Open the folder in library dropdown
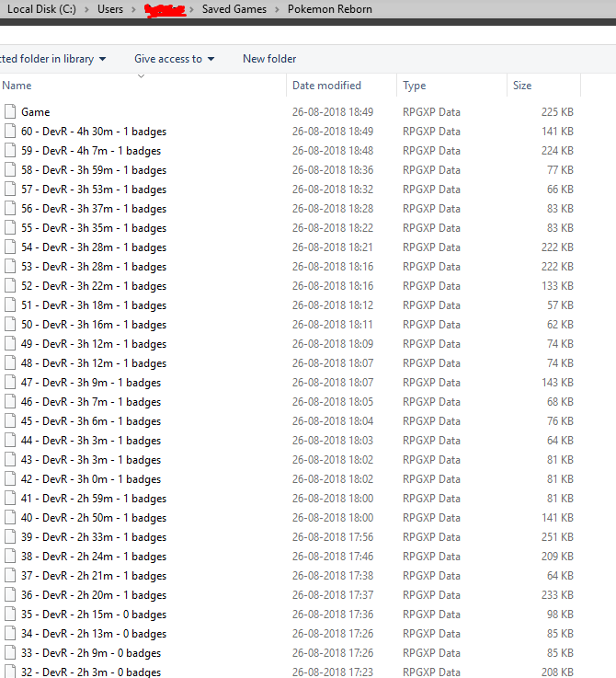Screen dimensions: 616x678 (52, 59)
